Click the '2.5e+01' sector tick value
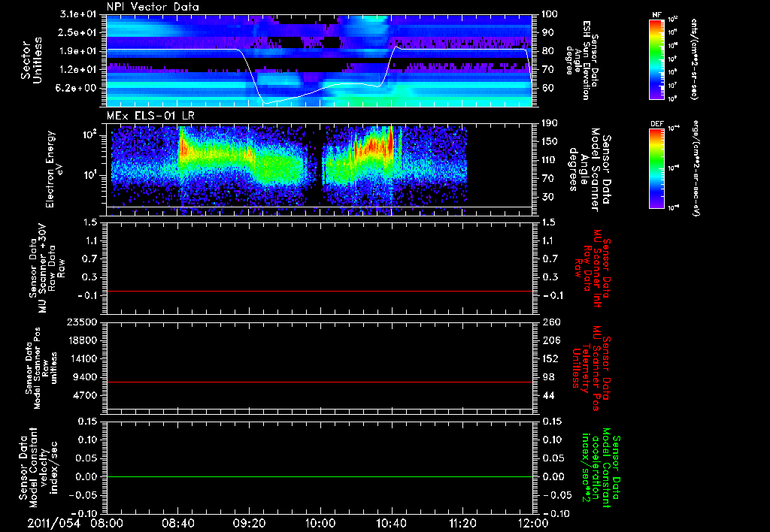This screenshot has width=770, height=532. tap(78, 32)
